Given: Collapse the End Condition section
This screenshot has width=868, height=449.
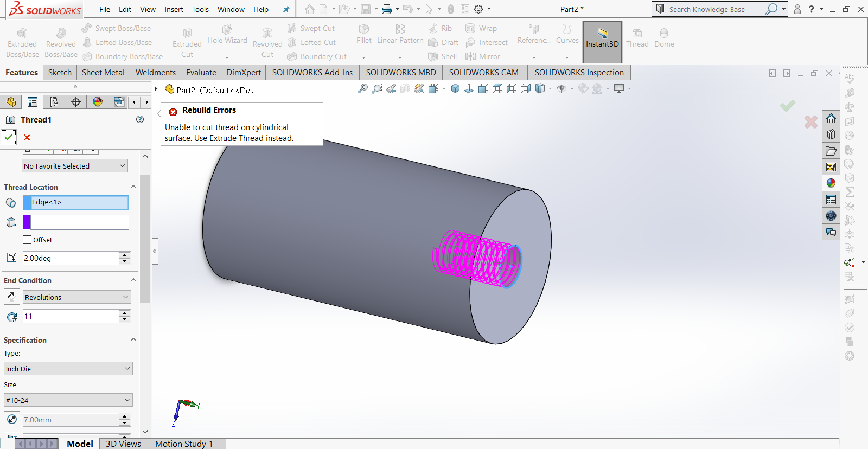Looking at the screenshot, I should click(x=133, y=280).
